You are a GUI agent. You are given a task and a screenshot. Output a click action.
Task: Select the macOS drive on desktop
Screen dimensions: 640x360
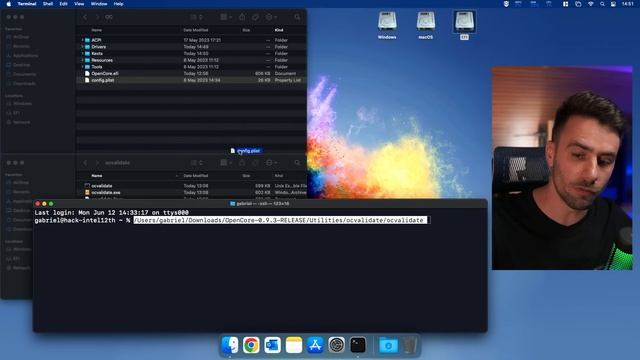(x=425, y=25)
